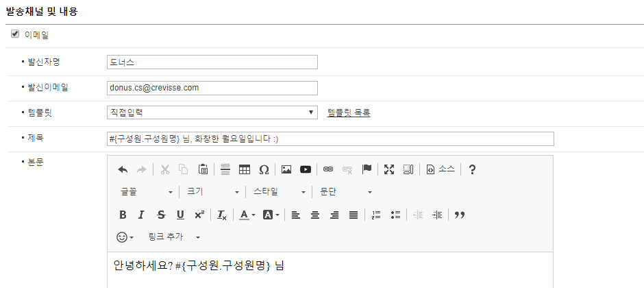The image size is (644, 288).
Task: Toggle superscript formatting
Action: 199,215
